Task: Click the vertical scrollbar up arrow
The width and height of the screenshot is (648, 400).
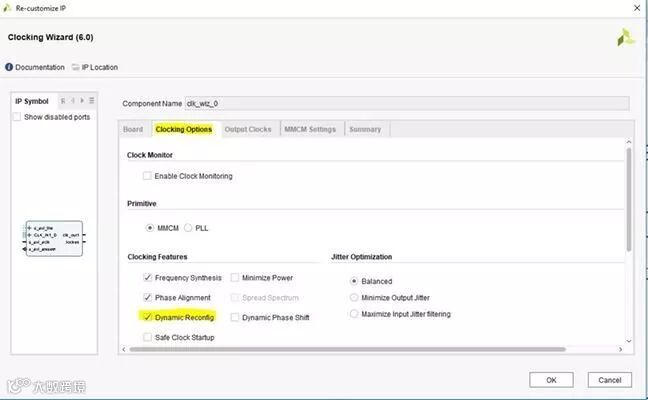Action: click(x=629, y=142)
